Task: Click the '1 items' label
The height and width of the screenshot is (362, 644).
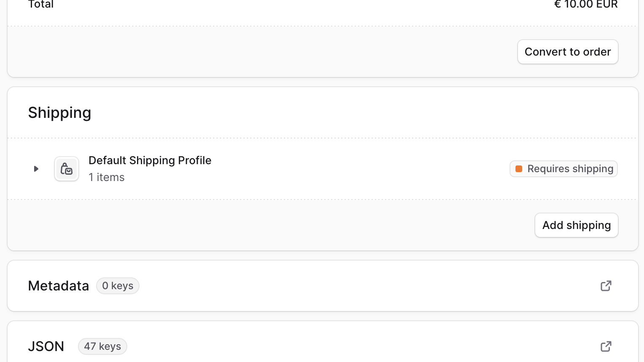Action: tap(106, 177)
